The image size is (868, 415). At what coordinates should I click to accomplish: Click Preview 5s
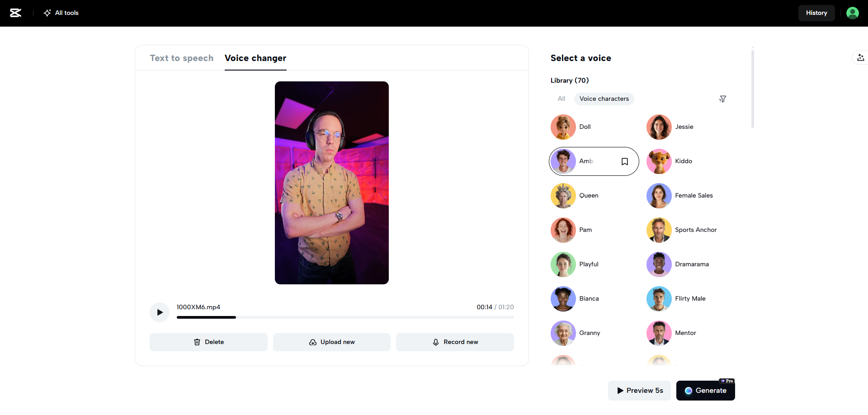pos(639,391)
